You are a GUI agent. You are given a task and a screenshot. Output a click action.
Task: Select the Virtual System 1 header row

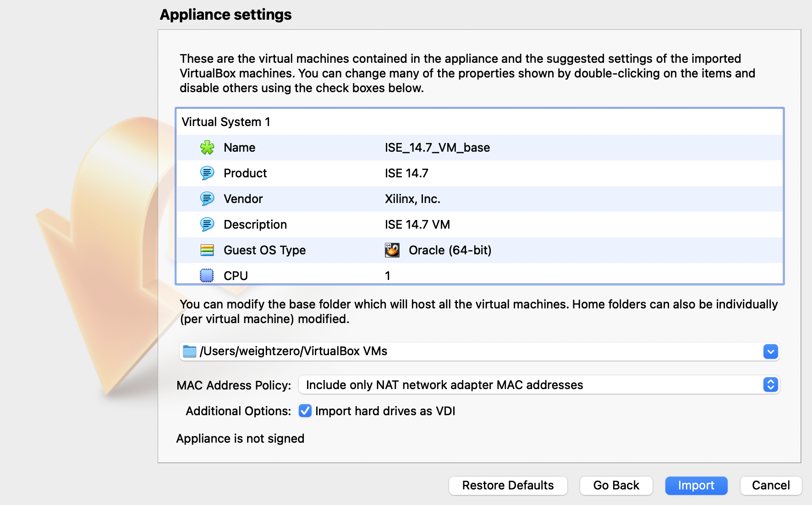(x=480, y=122)
